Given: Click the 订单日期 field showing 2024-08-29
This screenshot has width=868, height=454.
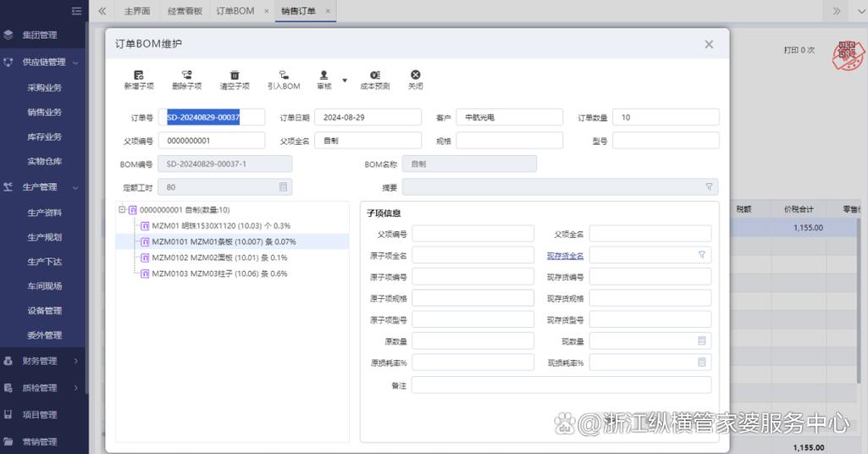Looking at the screenshot, I should coord(368,118).
